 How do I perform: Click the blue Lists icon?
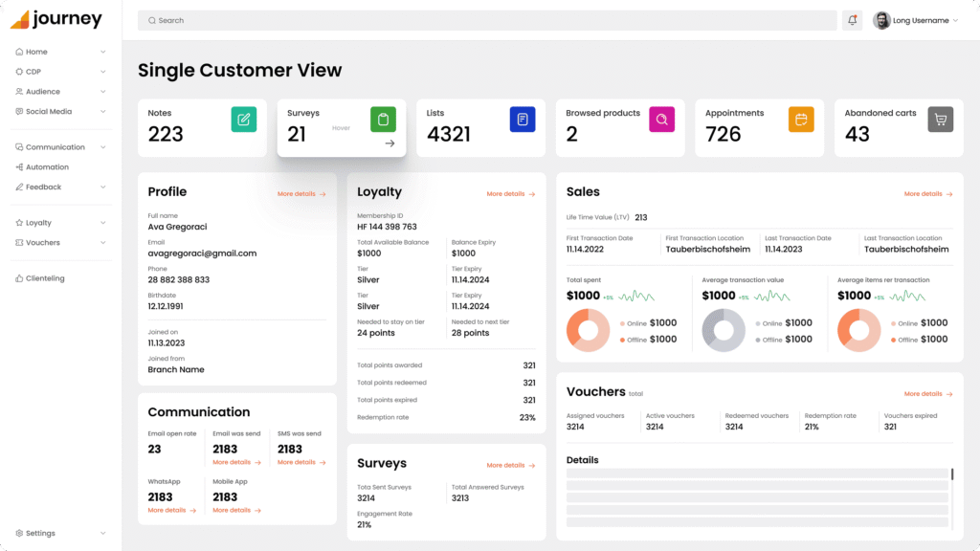click(523, 120)
